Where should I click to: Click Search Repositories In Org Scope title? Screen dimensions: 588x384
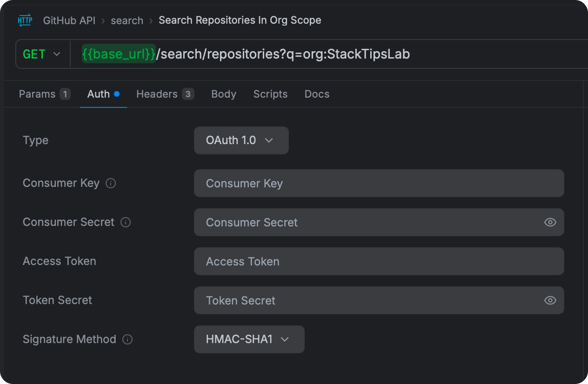pos(240,20)
